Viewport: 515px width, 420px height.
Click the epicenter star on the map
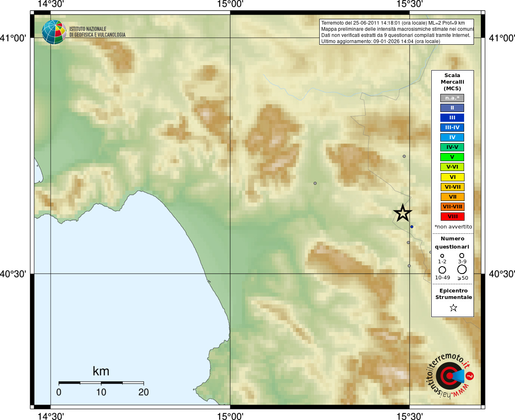(403, 213)
